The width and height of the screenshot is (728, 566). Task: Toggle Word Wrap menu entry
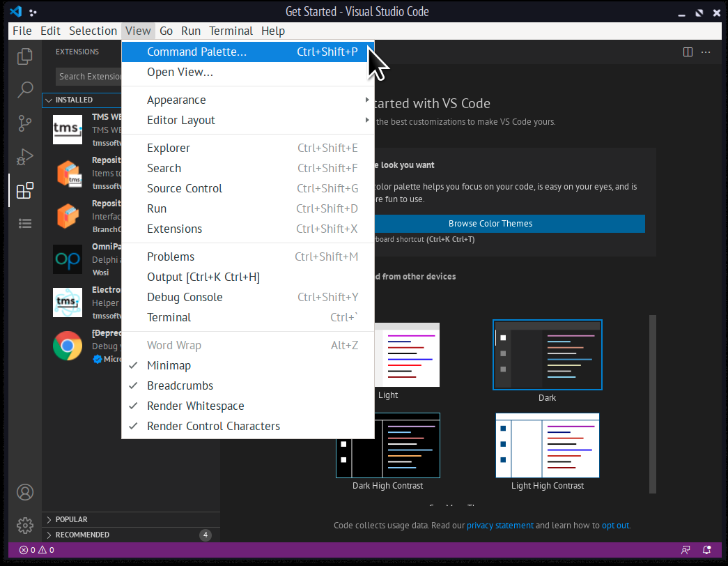tap(248, 345)
